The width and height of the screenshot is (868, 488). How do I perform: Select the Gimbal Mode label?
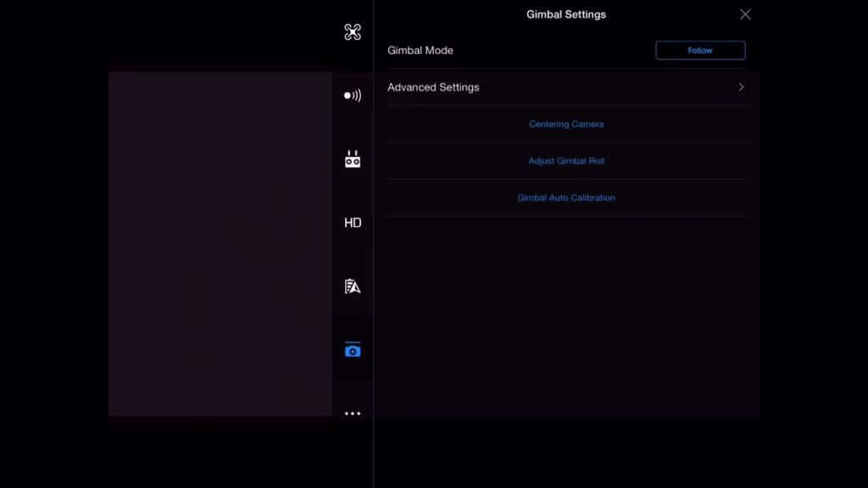[420, 50]
